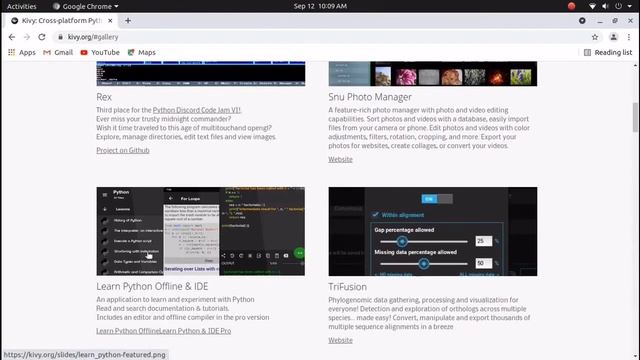Click Learn Python Offline & IDE heading

[152, 286]
